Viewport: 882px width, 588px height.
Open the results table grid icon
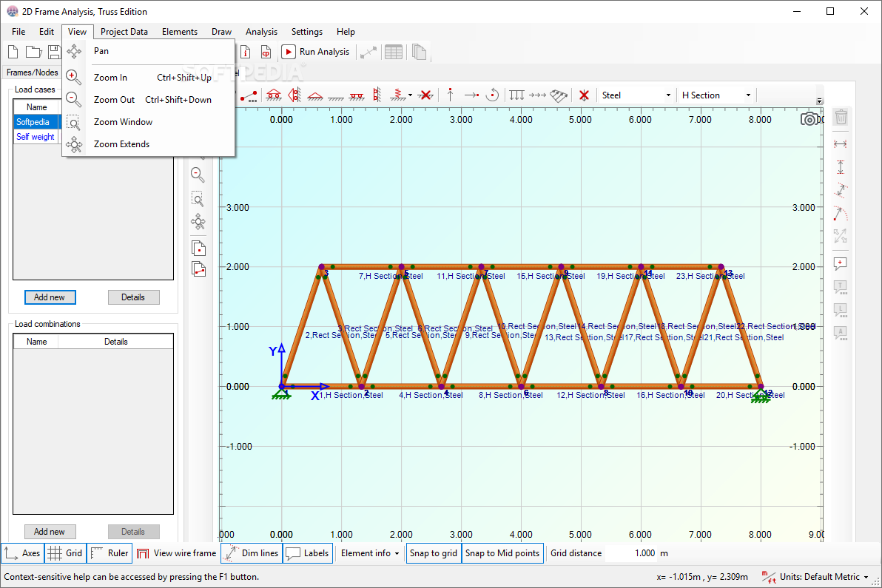pyautogui.click(x=393, y=53)
